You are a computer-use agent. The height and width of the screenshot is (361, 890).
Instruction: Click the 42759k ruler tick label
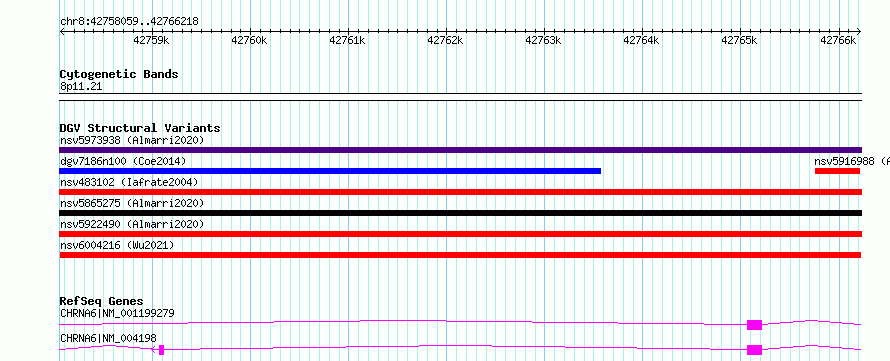coord(151,40)
